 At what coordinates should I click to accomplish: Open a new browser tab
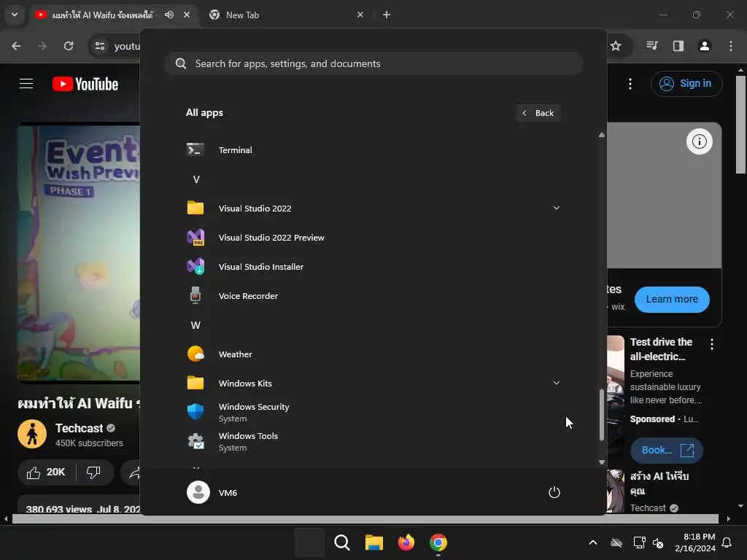(387, 15)
